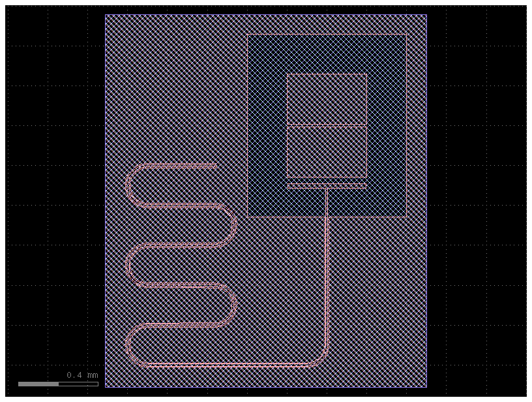Select the upper rectangular pad inside the pocket

click(x=327, y=99)
